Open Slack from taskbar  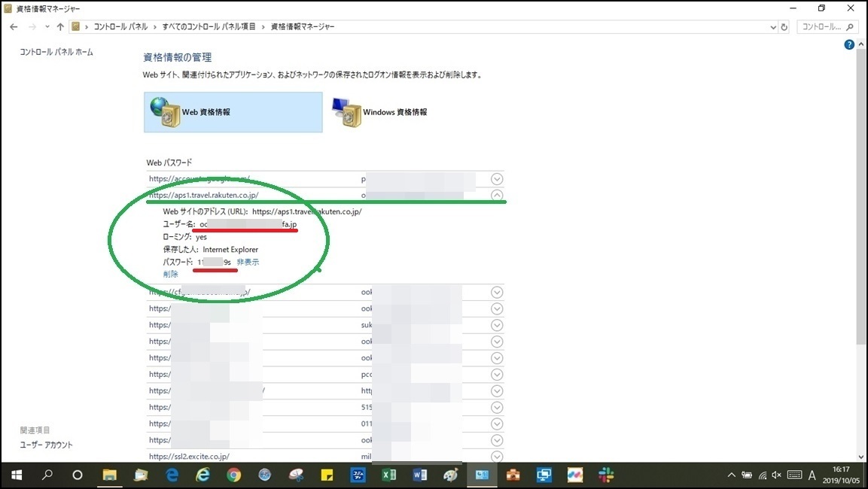(606, 475)
